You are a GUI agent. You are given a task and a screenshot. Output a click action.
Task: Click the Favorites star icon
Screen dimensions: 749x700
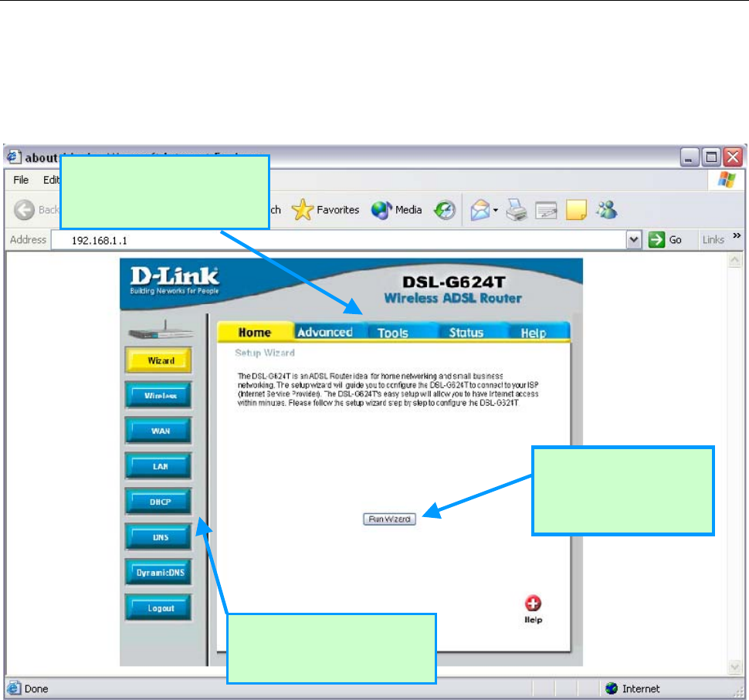pyautogui.click(x=303, y=210)
